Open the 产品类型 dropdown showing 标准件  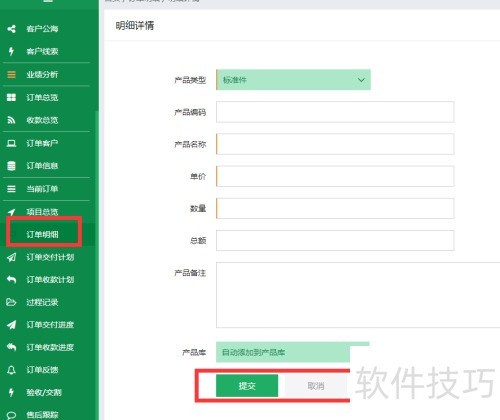tap(293, 80)
